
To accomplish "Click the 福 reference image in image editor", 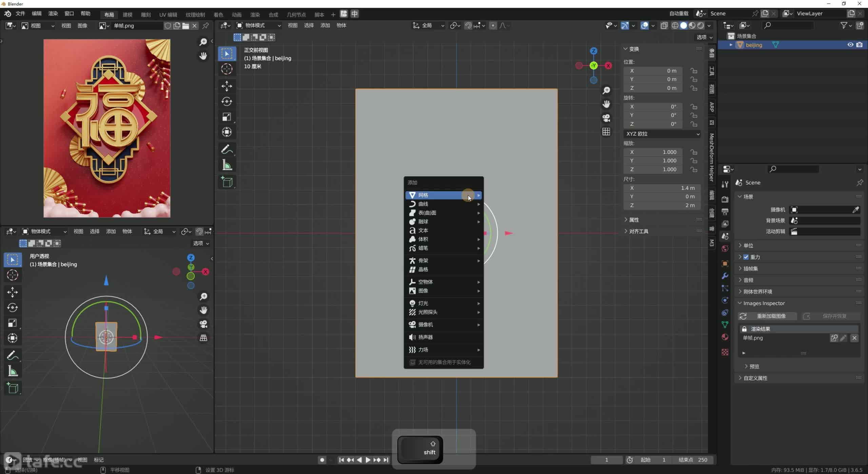I will pyautogui.click(x=107, y=128).
